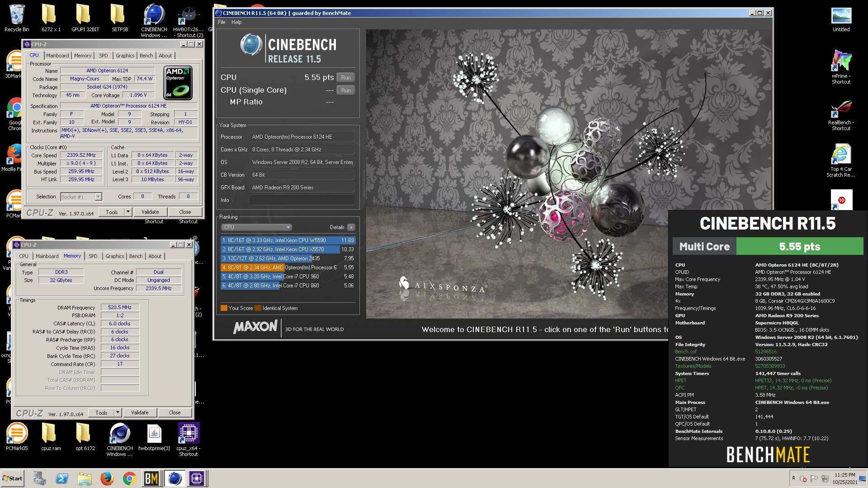This screenshot has width=868, height=488.
Task: Click the DRAM Frequency 520.5 MHz field
Action: point(120,307)
